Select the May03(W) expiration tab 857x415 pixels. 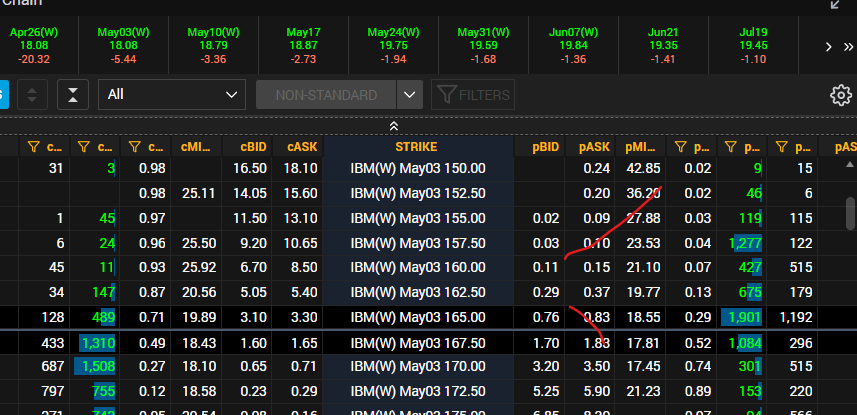tap(124, 45)
